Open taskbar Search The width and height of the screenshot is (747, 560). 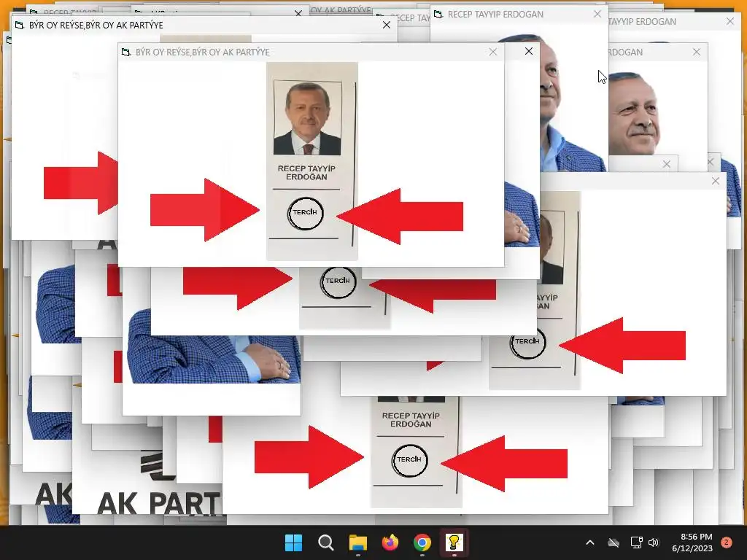point(326,542)
